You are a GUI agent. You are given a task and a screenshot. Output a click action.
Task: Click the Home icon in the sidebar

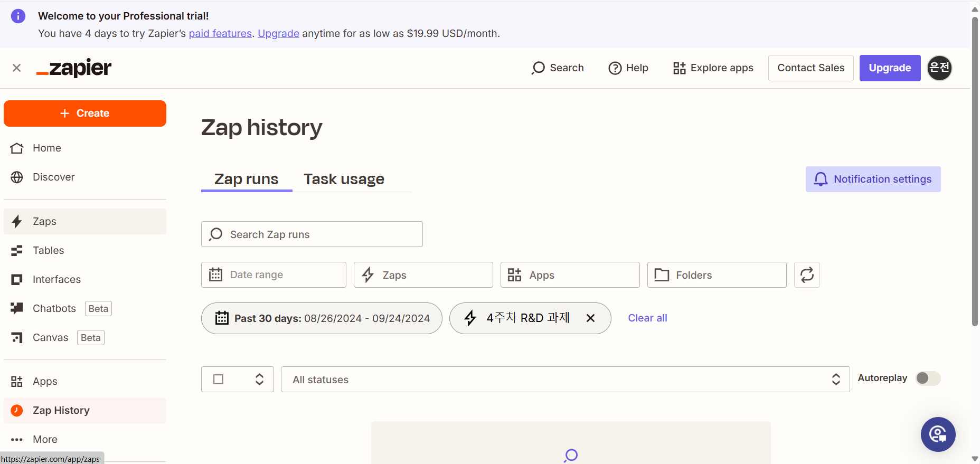(x=17, y=148)
